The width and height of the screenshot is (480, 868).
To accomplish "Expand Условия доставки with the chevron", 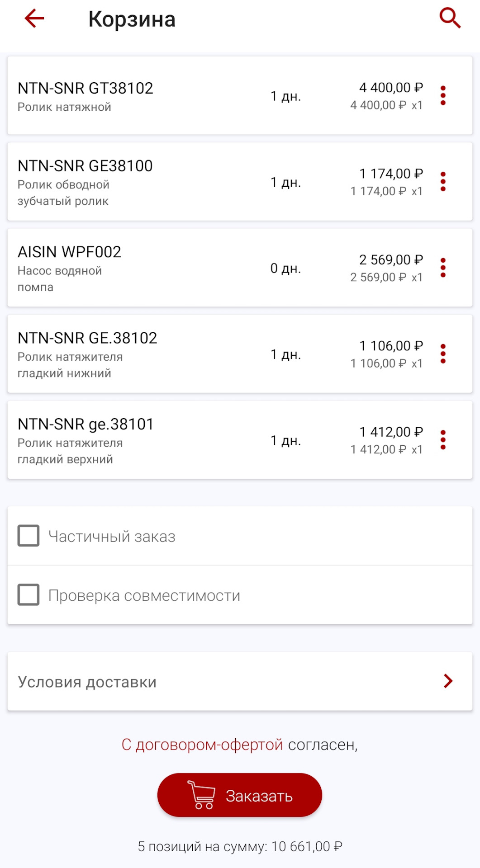I will [x=448, y=681].
